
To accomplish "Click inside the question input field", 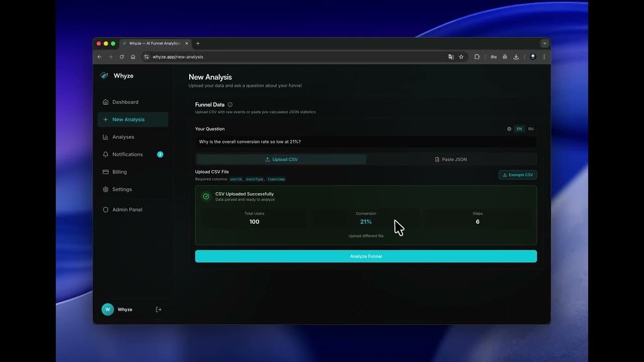I will [366, 141].
